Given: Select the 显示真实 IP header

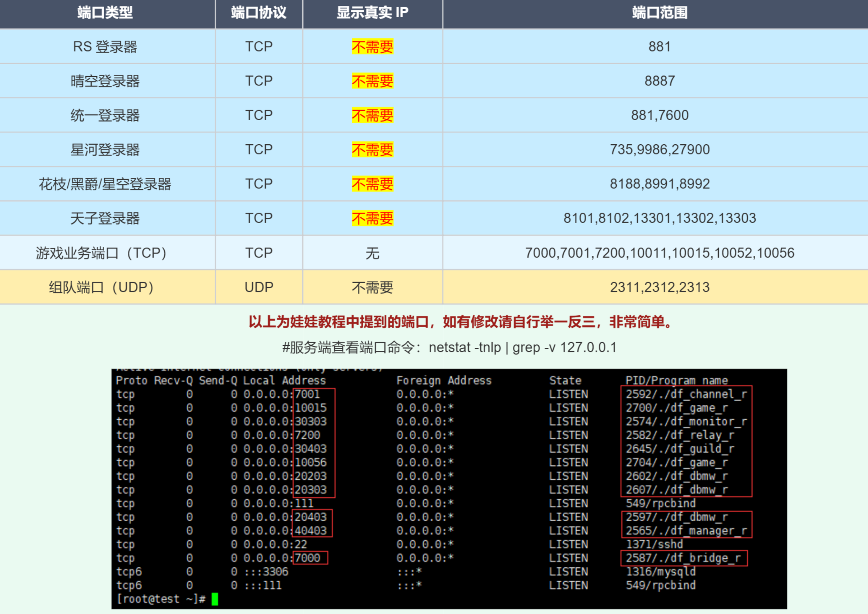Looking at the screenshot, I should 372,13.
